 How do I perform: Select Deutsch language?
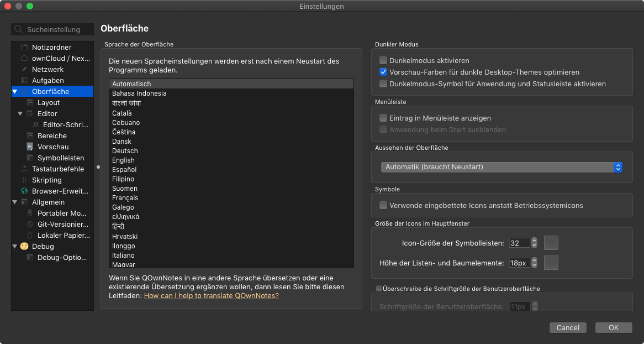point(231,151)
